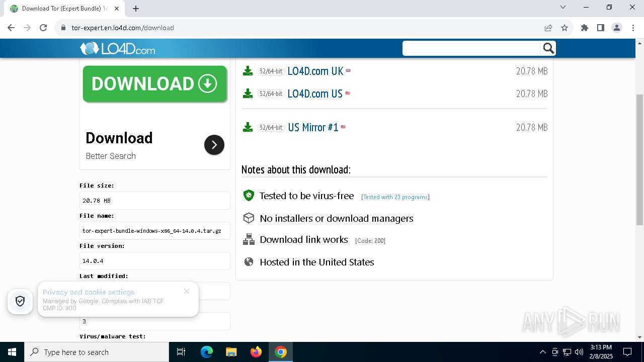
Task: Click the download arrow icon beside LO4D.com UK
Action: pos(248,71)
